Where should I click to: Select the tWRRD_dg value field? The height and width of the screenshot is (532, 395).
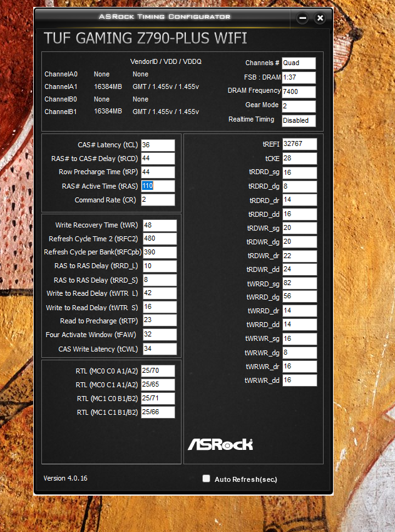coord(300,296)
